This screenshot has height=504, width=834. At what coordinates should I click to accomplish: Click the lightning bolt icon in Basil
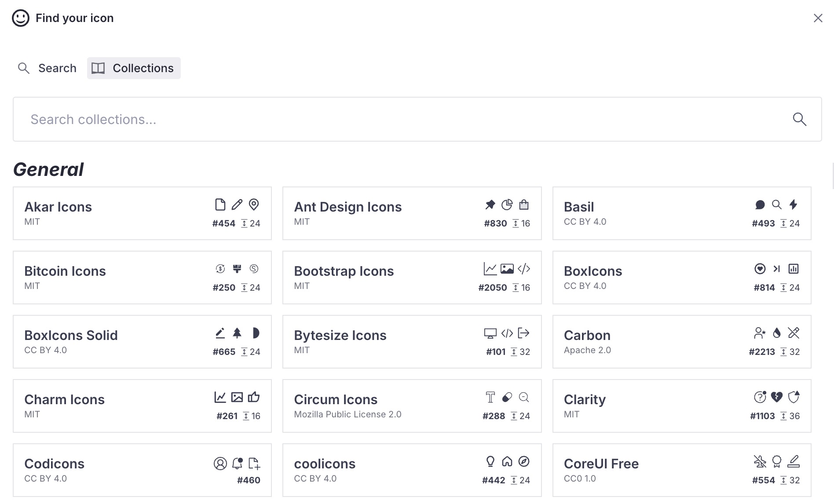pos(794,205)
